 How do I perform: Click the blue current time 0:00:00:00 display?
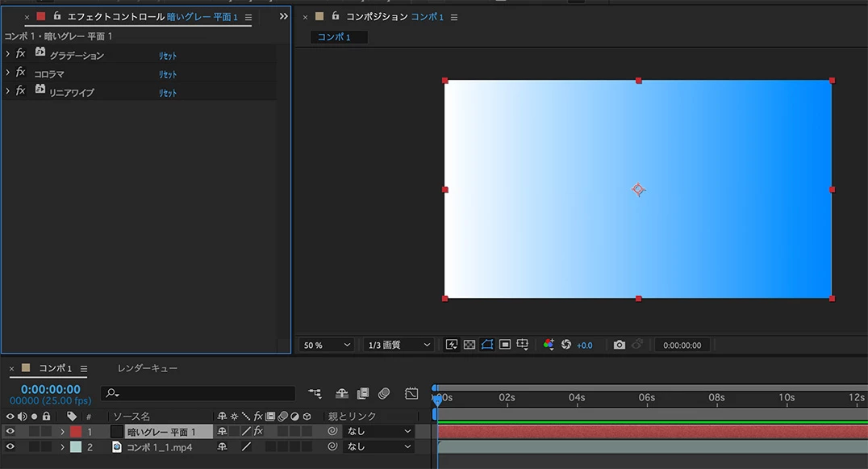50,389
